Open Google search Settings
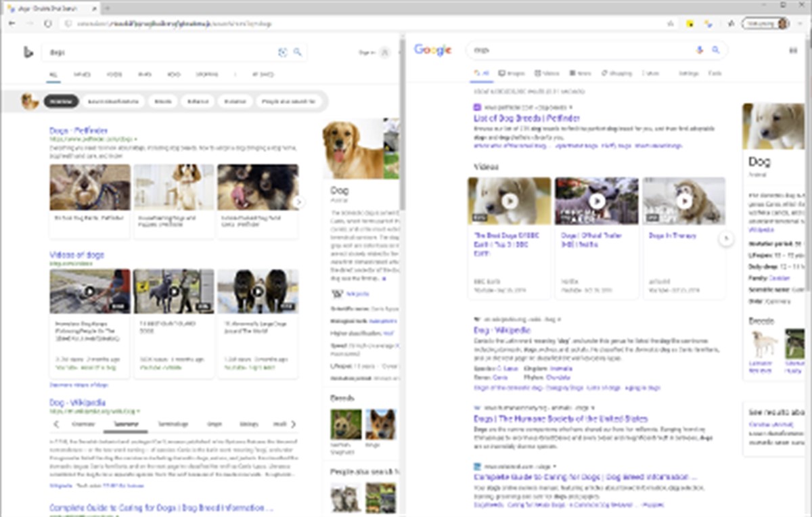This screenshot has width=812, height=517. click(689, 73)
